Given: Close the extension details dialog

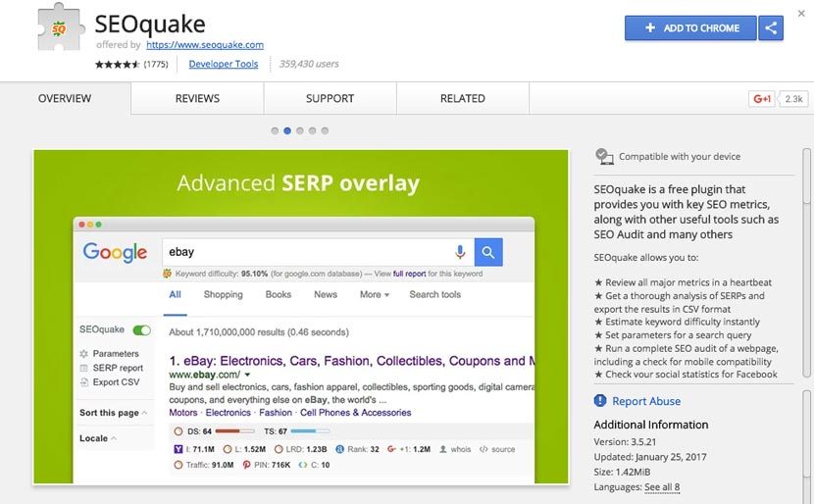Looking at the screenshot, I should (801, 14).
